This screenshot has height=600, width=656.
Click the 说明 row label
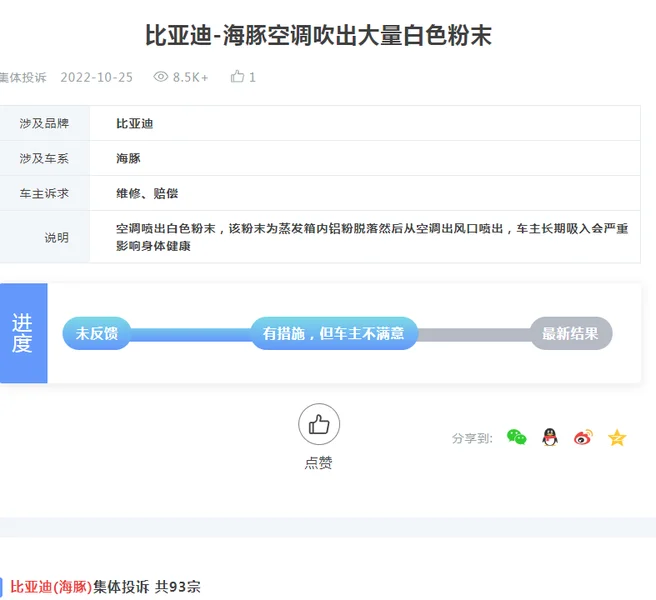(56, 238)
